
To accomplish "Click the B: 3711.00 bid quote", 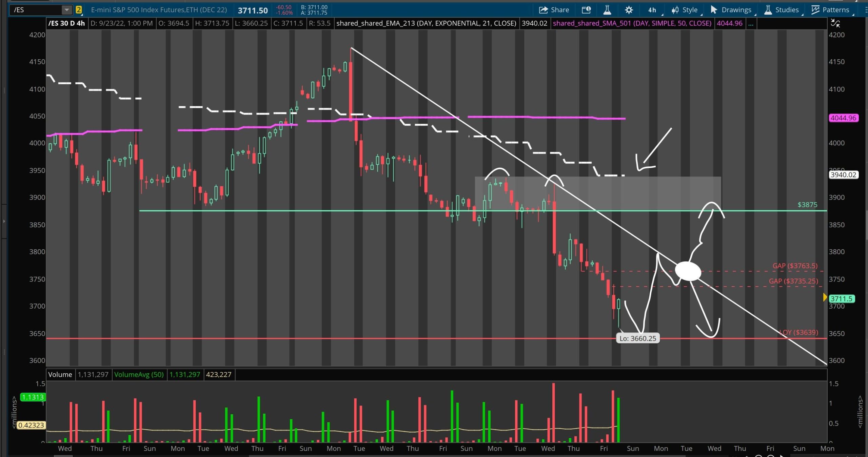I will coord(314,7).
